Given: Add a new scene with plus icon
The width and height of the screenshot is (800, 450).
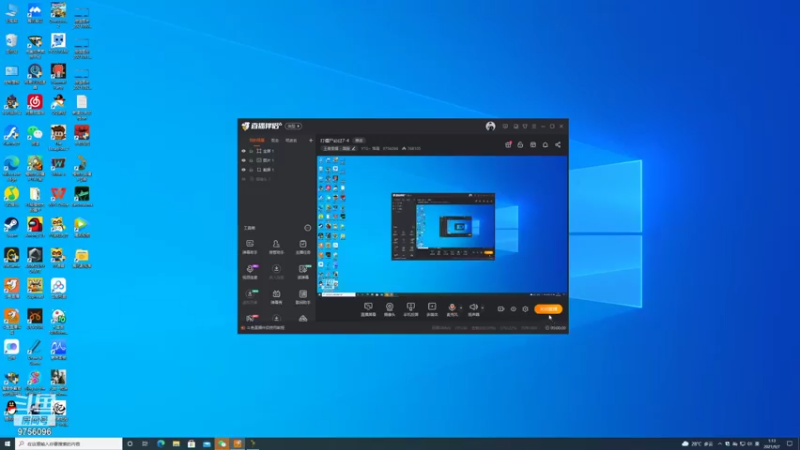Looking at the screenshot, I should (310, 140).
